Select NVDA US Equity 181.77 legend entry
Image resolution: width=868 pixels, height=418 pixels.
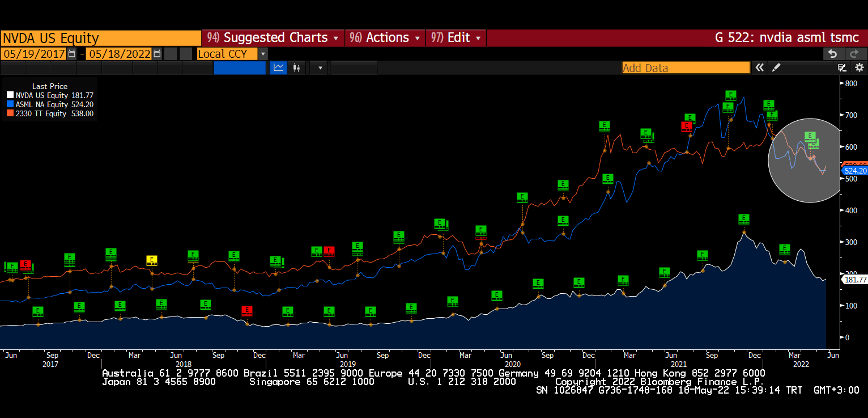pyautogui.click(x=50, y=96)
